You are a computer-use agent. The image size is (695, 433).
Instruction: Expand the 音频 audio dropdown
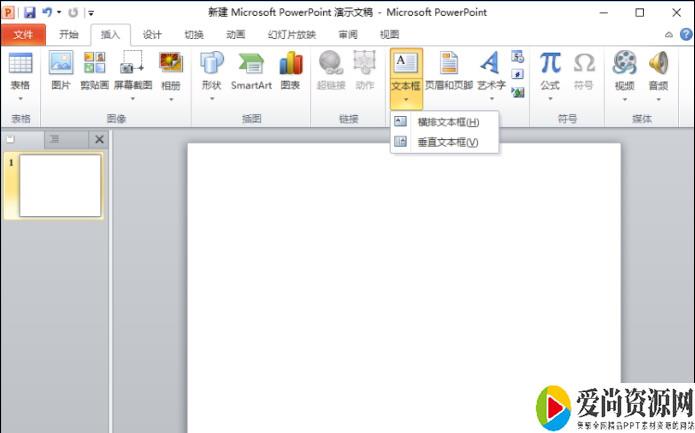(x=658, y=98)
